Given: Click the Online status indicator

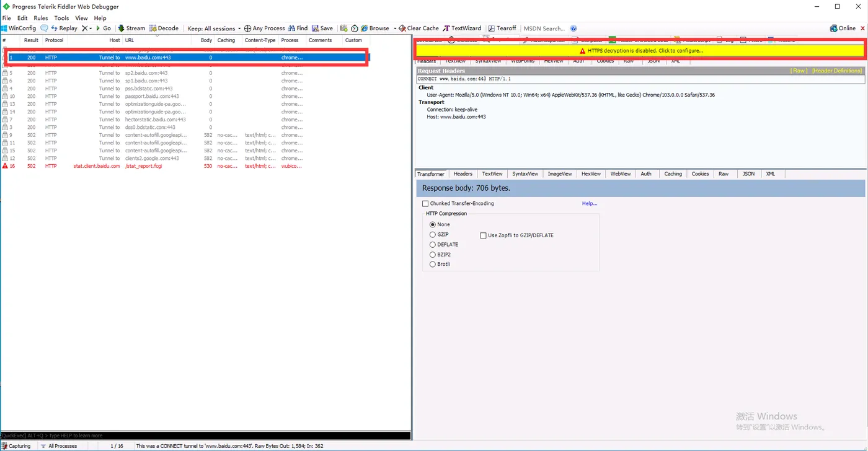Looking at the screenshot, I should tap(843, 28).
